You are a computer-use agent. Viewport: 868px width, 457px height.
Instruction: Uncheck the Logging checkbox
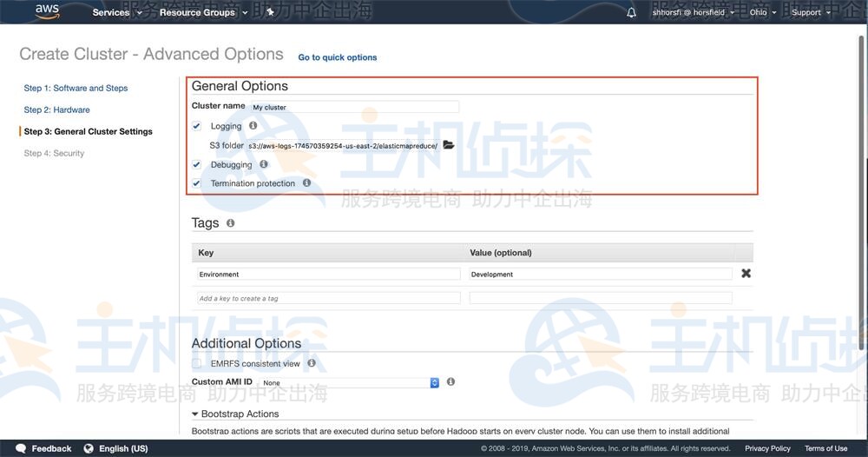(197, 126)
